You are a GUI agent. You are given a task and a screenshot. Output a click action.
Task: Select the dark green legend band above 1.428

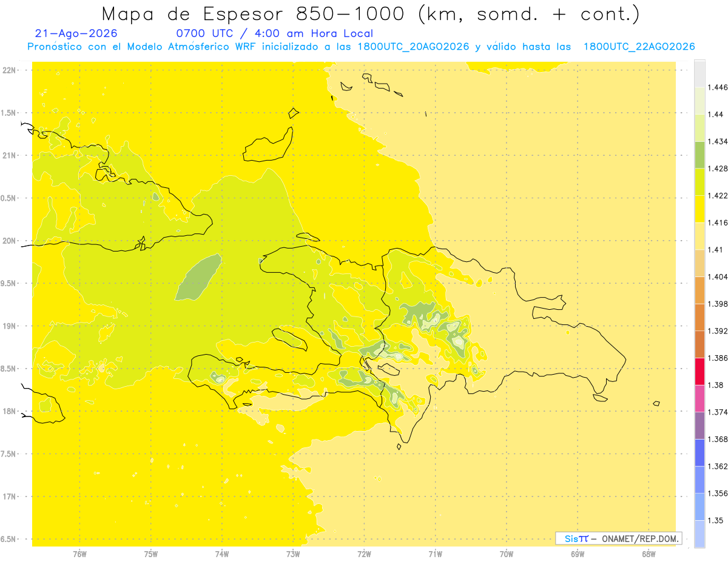coord(699,155)
